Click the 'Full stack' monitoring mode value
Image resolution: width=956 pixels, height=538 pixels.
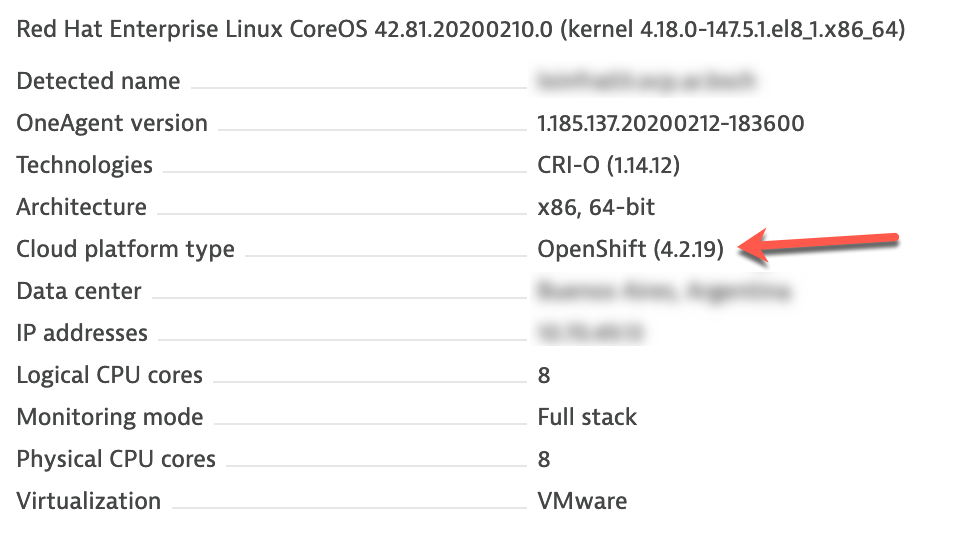tap(587, 417)
